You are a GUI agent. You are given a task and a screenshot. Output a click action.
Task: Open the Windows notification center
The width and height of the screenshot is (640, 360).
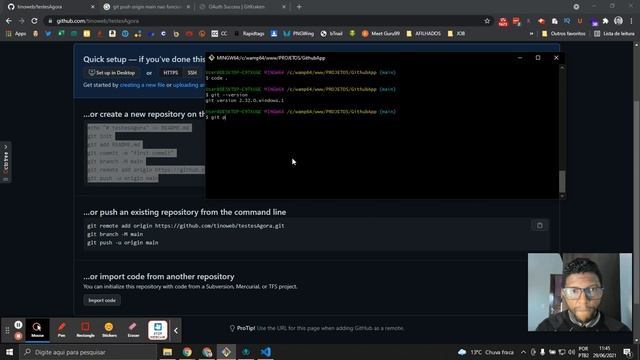click(x=627, y=352)
